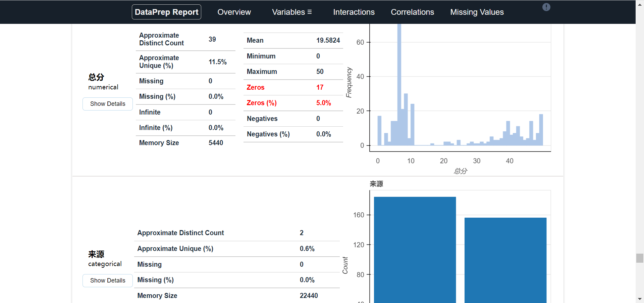The image size is (644, 303).
Task: Show details for the 来源 variable
Action: pos(107,280)
